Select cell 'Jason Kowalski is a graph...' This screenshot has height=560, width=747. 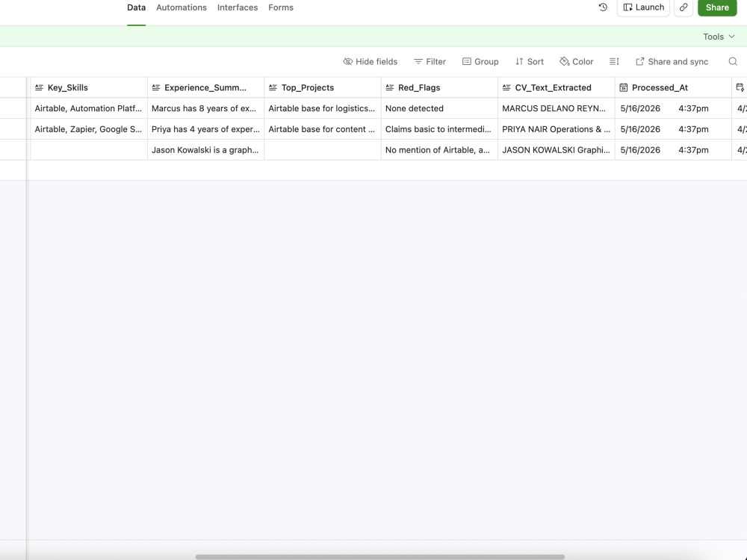[206, 150]
